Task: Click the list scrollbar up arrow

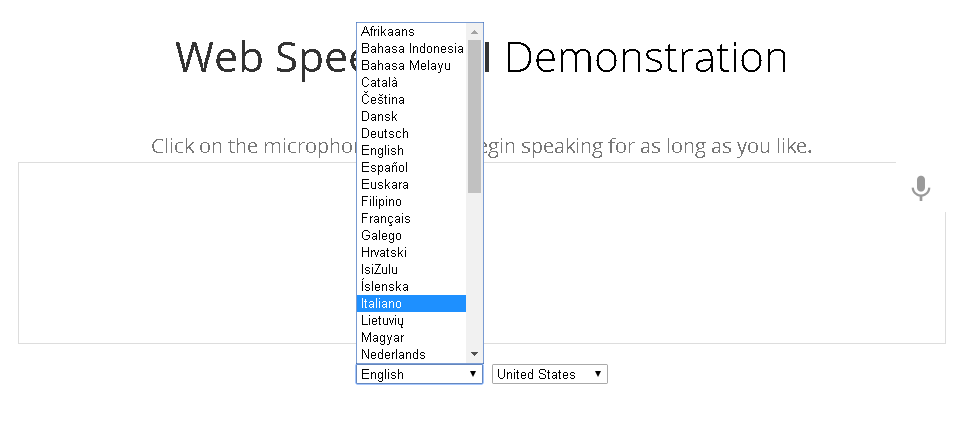Action: coord(474,32)
